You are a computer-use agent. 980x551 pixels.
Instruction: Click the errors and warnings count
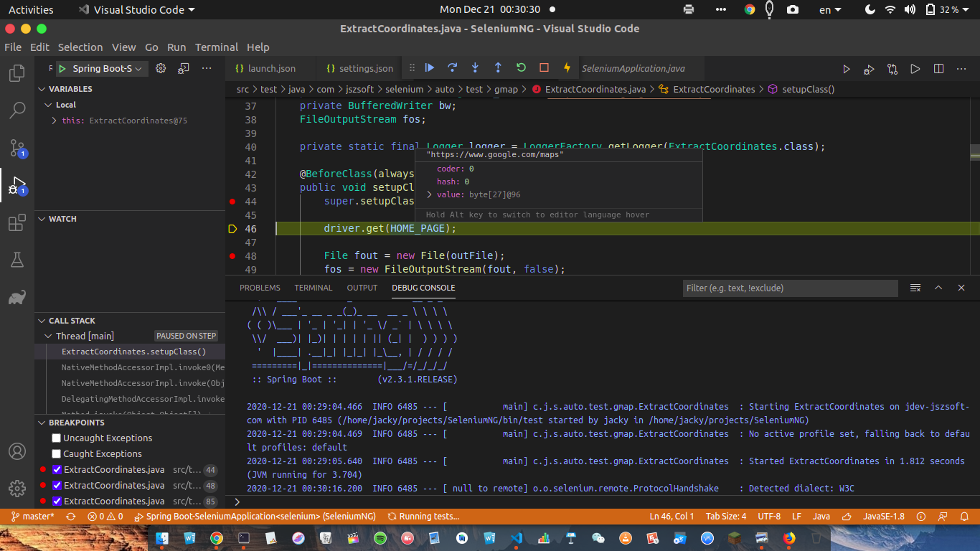point(105,516)
